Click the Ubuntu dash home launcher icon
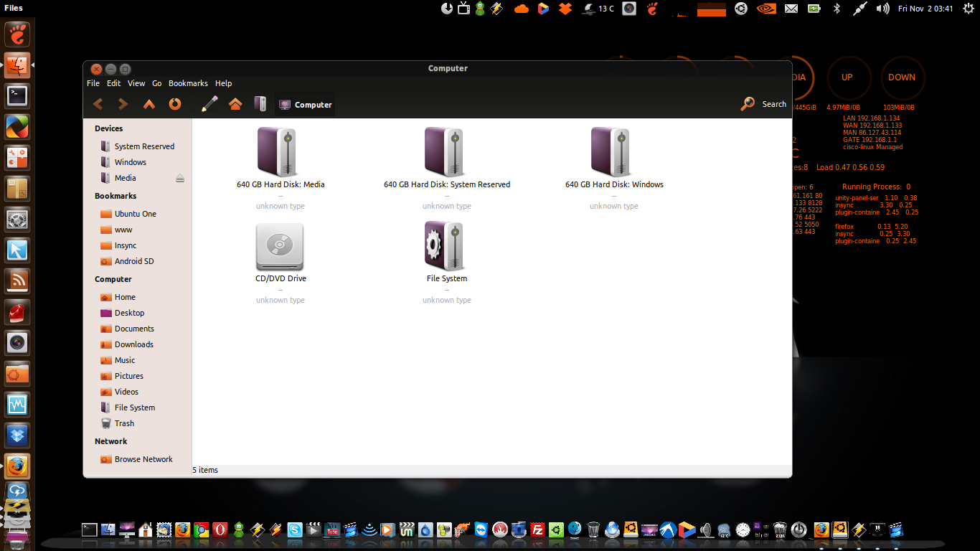Image resolution: width=980 pixels, height=551 pixels. [x=17, y=34]
